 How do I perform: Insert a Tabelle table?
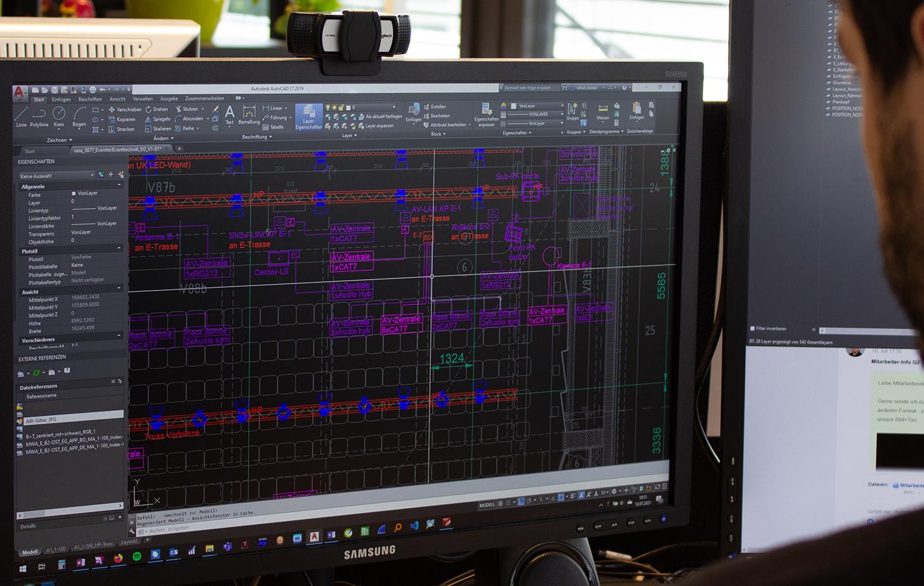click(x=274, y=127)
